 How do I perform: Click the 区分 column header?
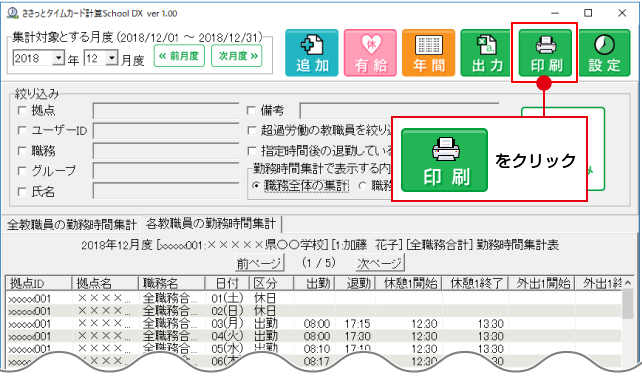click(x=272, y=283)
